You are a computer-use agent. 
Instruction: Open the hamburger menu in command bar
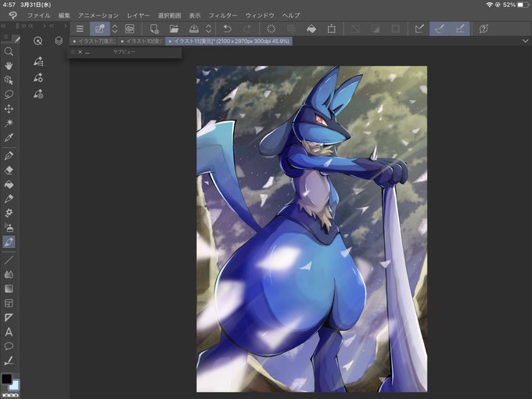[x=80, y=29]
